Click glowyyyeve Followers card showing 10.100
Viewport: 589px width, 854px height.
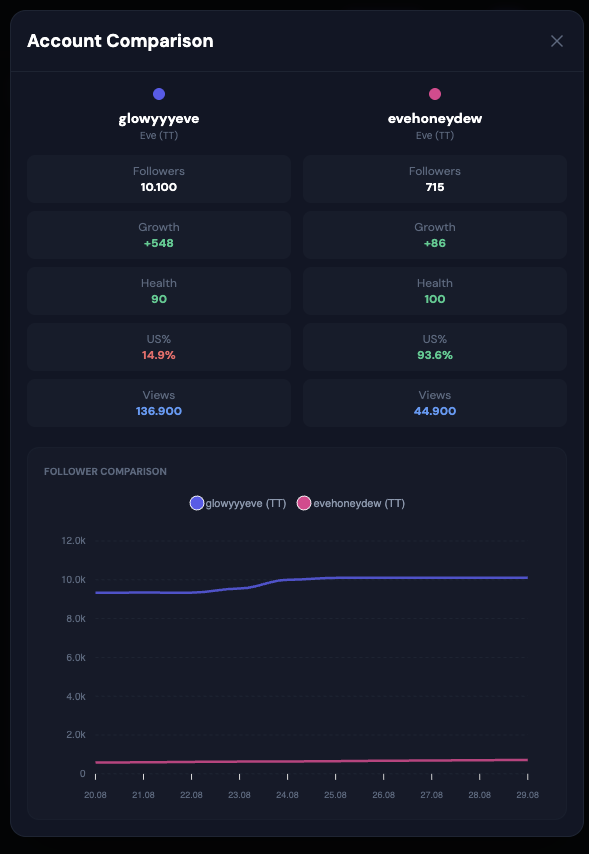click(159, 179)
